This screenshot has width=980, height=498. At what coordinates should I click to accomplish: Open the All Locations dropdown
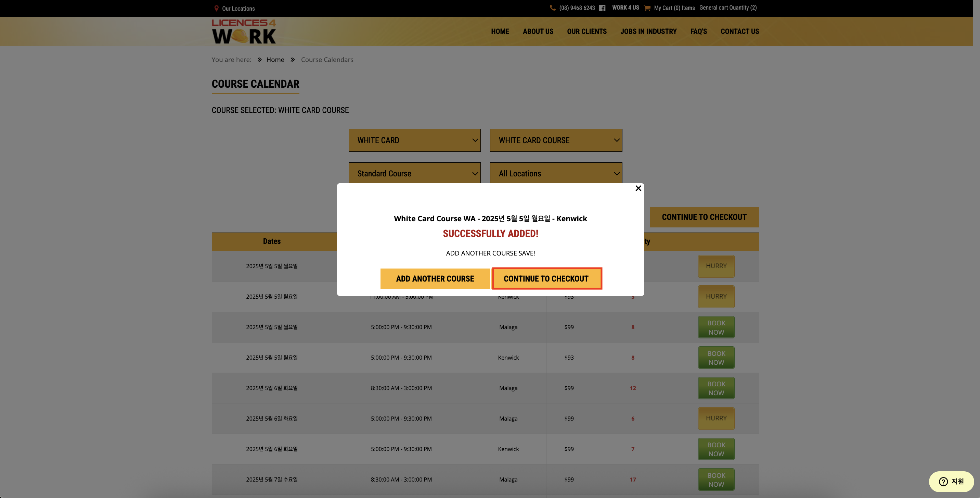556,174
